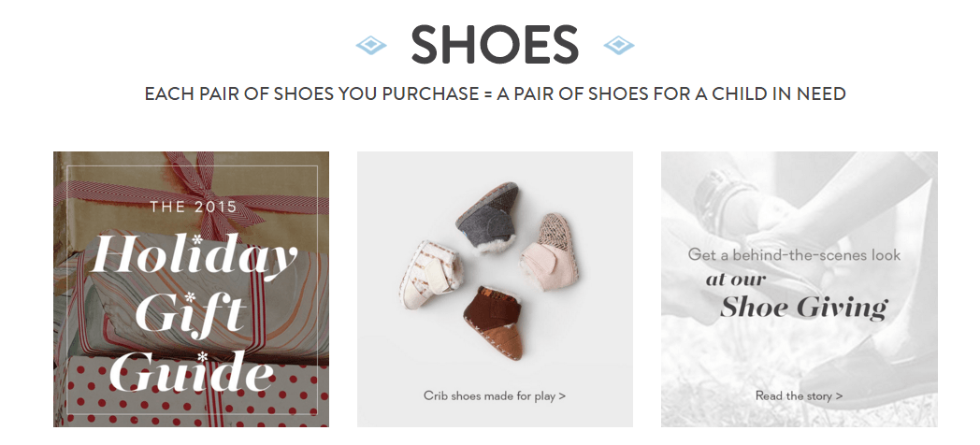Click the 'at our' italic text
The image size is (980, 445).
736,280
